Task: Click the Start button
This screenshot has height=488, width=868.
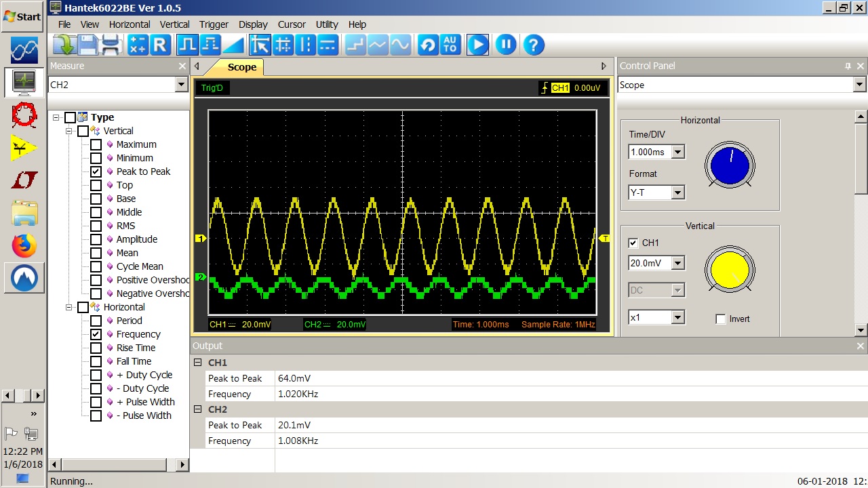Action: point(22,16)
